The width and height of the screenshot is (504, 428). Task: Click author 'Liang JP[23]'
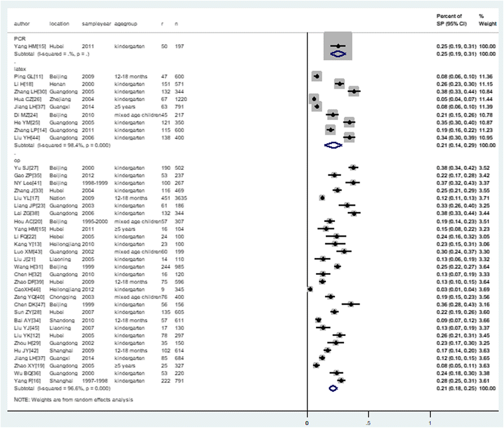(30, 206)
